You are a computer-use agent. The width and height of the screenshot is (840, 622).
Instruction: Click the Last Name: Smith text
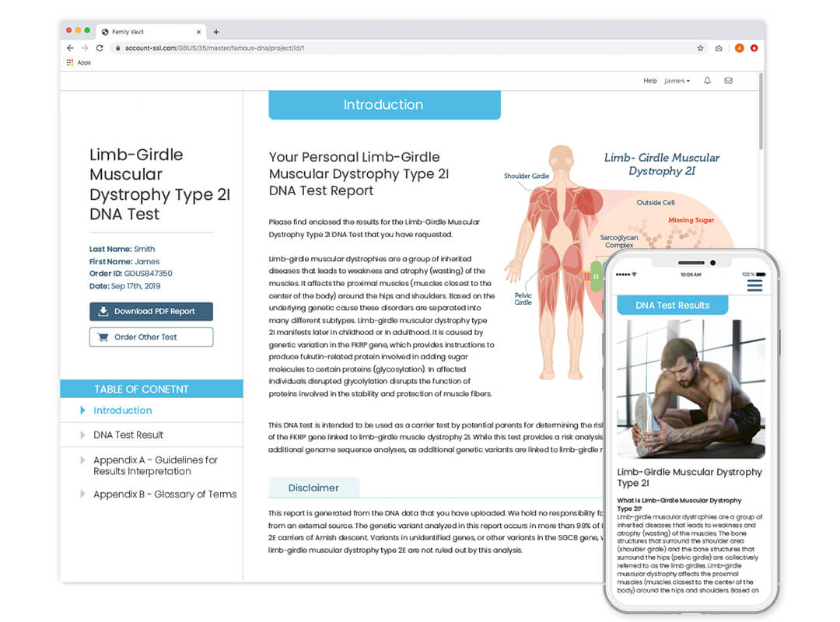122,249
